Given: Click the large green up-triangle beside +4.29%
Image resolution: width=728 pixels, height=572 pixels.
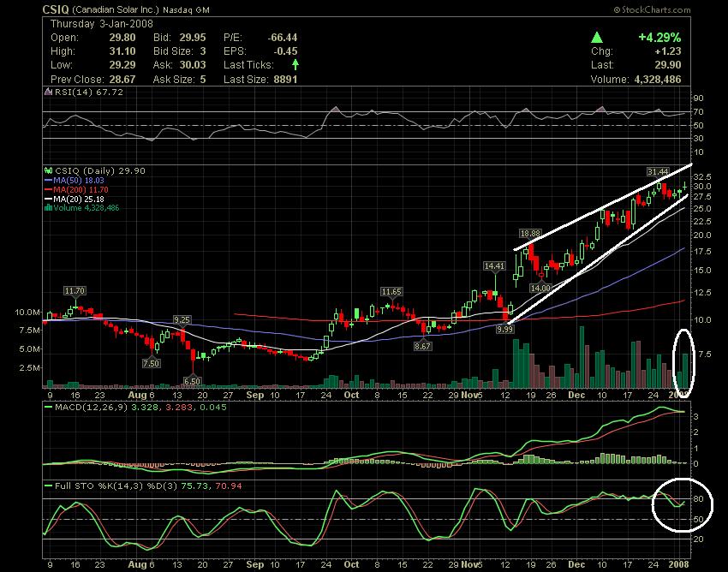Looking at the screenshot, I should 597,38.
